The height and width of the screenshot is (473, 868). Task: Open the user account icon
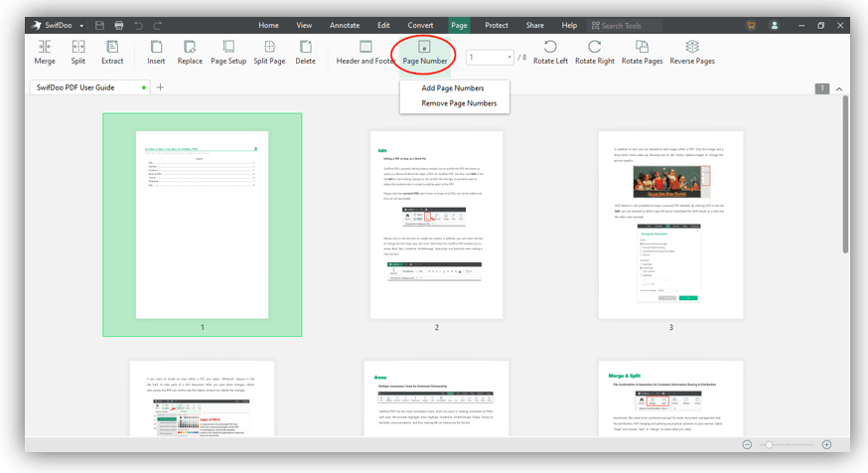(x=775, y=26)
